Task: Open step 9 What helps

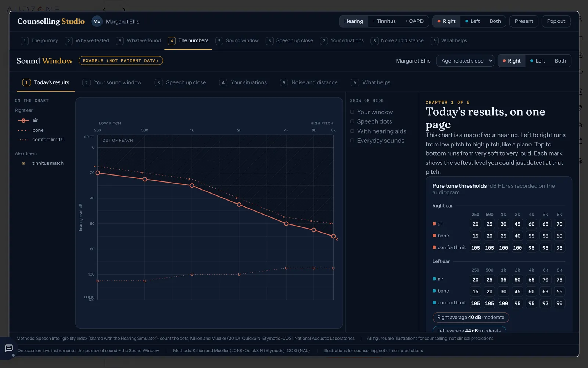Action: coord(449,40)
